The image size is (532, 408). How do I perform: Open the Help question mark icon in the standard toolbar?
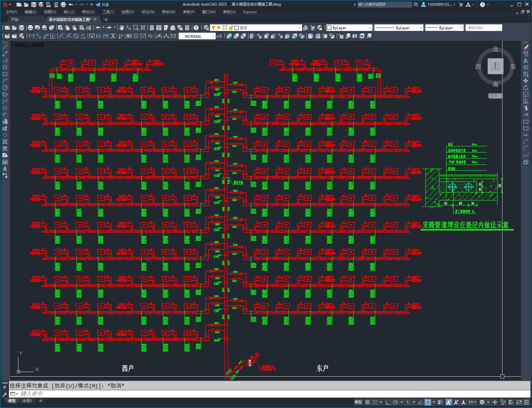click(x=196, y=28)
